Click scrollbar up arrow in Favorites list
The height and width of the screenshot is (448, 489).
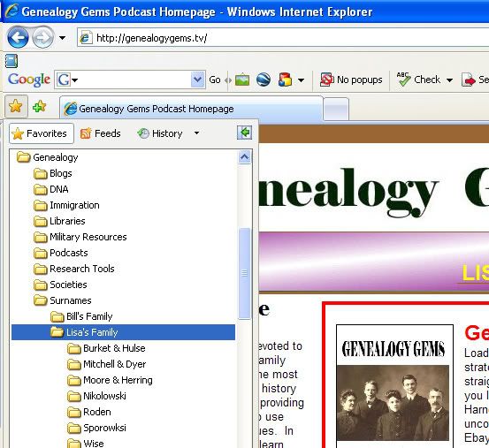pyautogui.click(x=244, y=157)
